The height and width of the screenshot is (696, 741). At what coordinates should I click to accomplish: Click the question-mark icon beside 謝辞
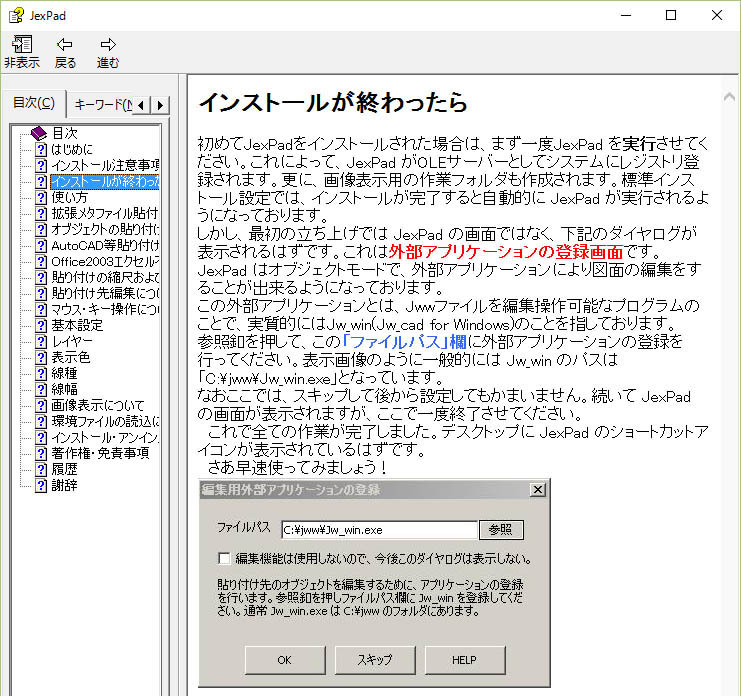(41, 486)
